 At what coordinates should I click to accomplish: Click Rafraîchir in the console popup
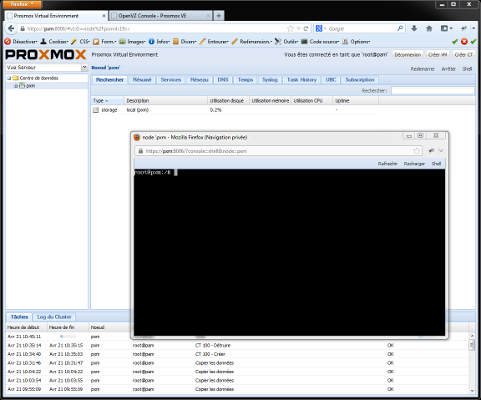[x=387, y=164]
